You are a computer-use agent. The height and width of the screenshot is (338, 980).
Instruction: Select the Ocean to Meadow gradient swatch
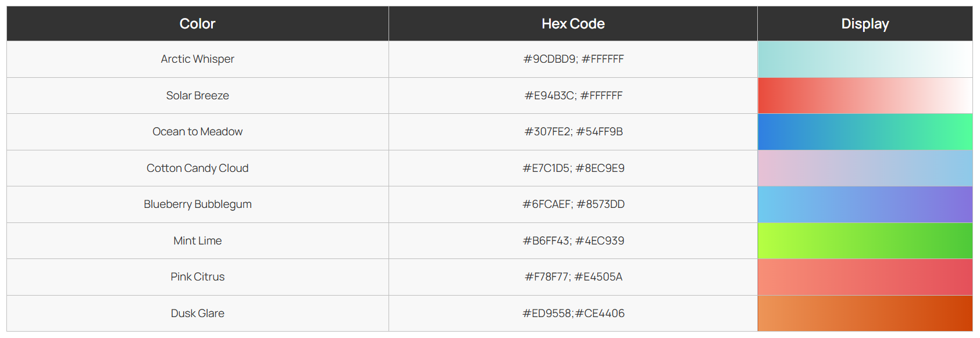865,132
